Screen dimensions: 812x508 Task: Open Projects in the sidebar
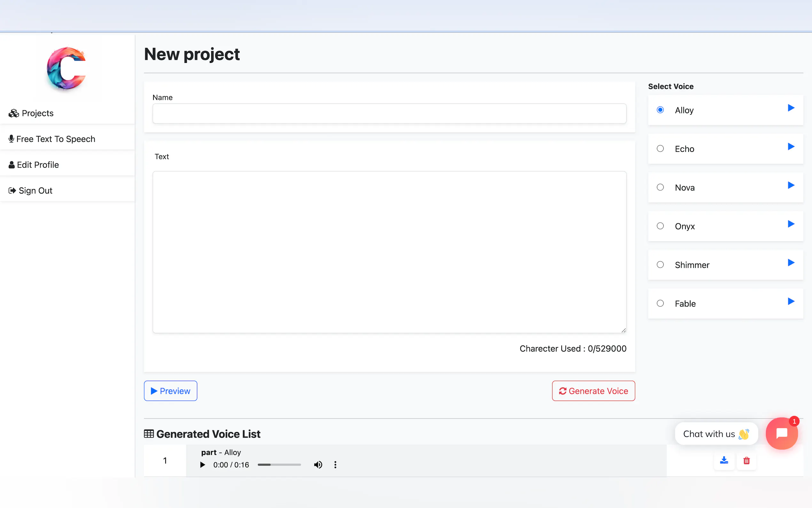tap(37, 113)
